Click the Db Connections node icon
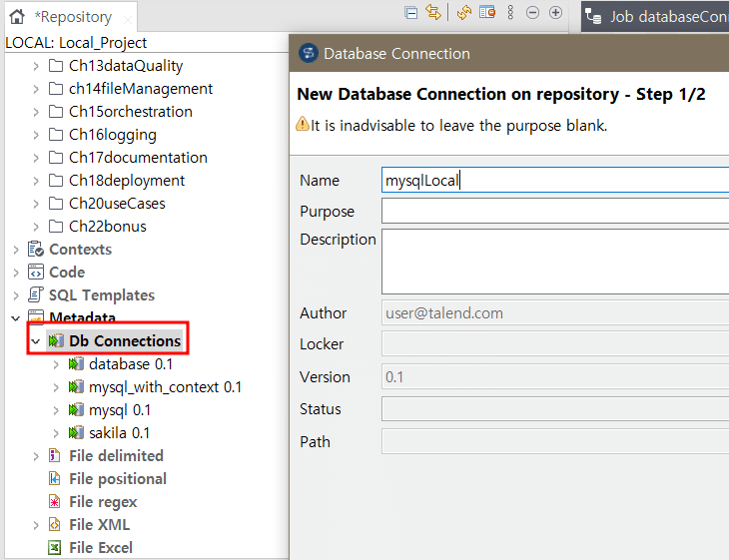The image size is (729, 560). (x=56, y=340)
